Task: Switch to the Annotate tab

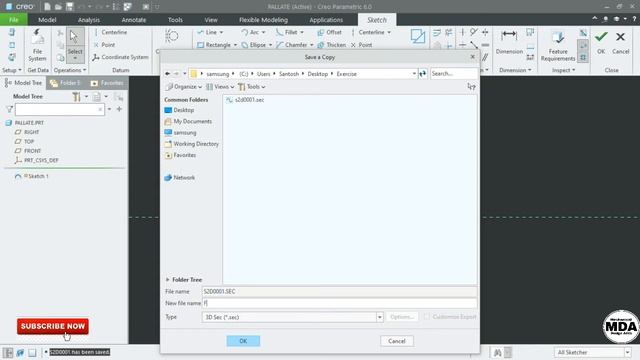Action: (x=133, y=20)
